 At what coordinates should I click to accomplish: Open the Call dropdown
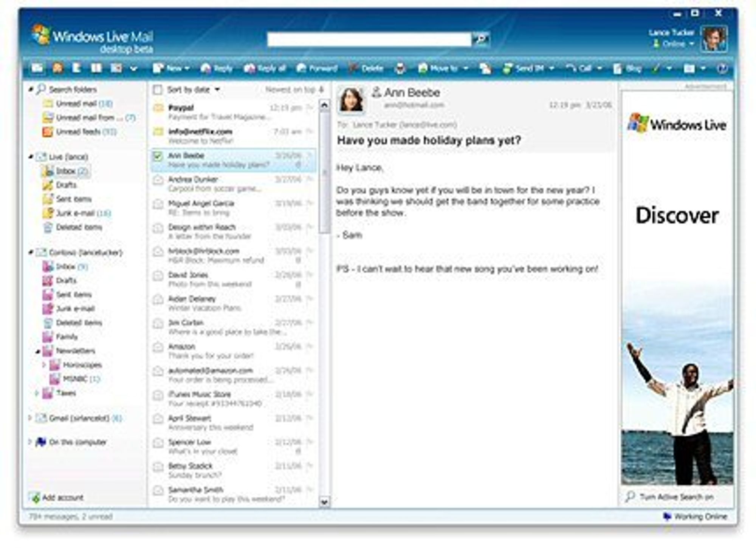600,68
